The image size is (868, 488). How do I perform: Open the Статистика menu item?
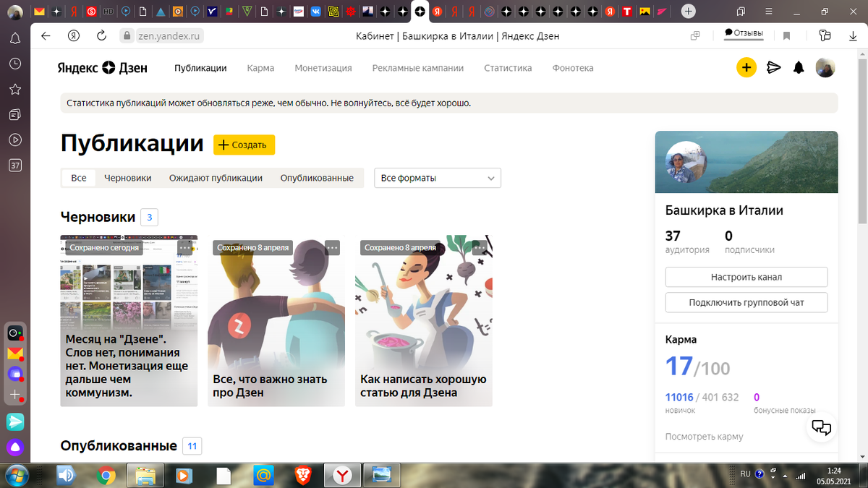click(508, 68)
